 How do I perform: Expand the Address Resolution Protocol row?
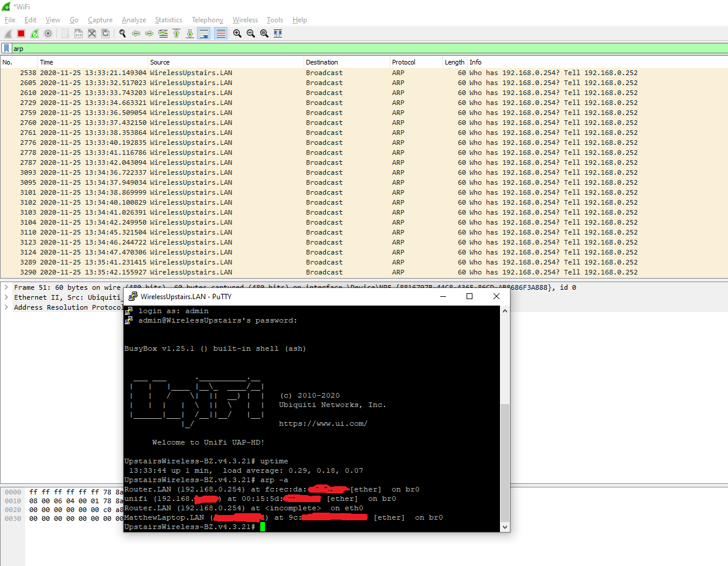(x=6, y=307)
